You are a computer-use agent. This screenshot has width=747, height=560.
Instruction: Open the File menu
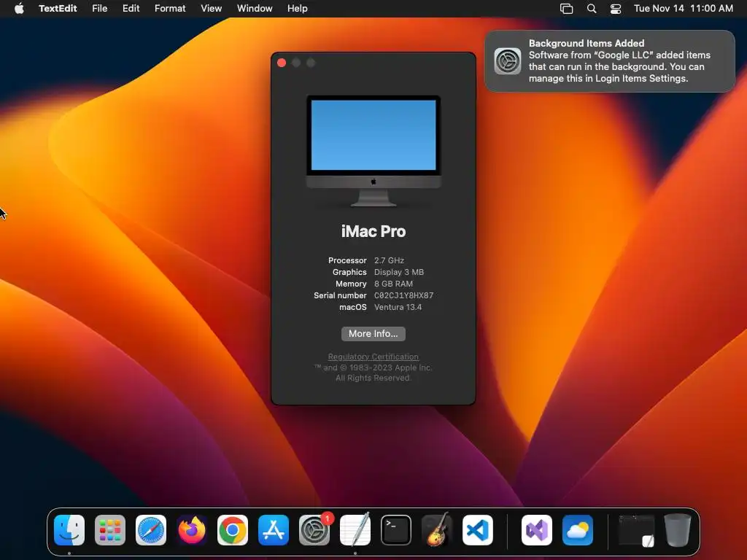coord(99,8)
